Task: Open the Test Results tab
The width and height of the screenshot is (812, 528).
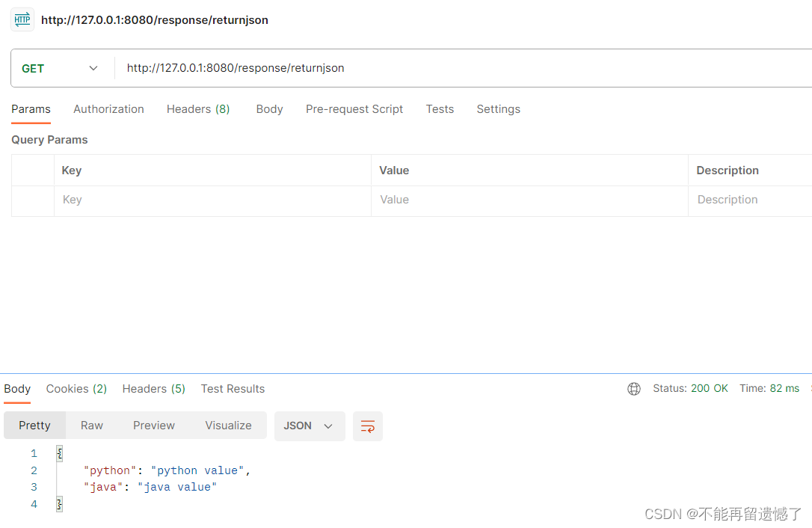Action: coord(233,389)
